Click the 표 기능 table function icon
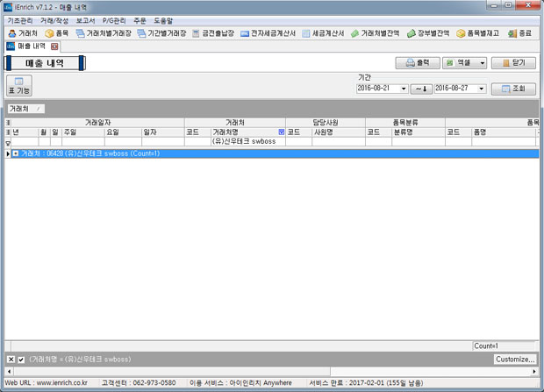544x392 pixels. 18,86
